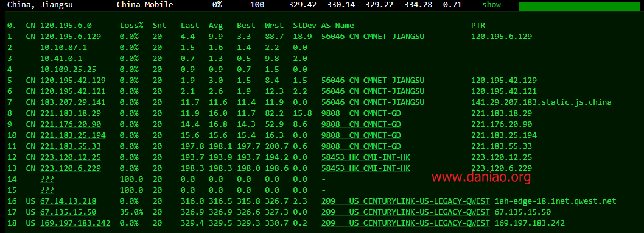Open IP link 67.14.13.218
The height and width of the screenshot is (233, 644).
68,201
